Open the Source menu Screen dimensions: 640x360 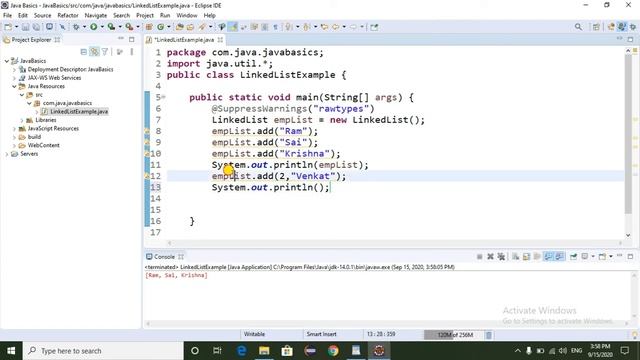point(42,15)
